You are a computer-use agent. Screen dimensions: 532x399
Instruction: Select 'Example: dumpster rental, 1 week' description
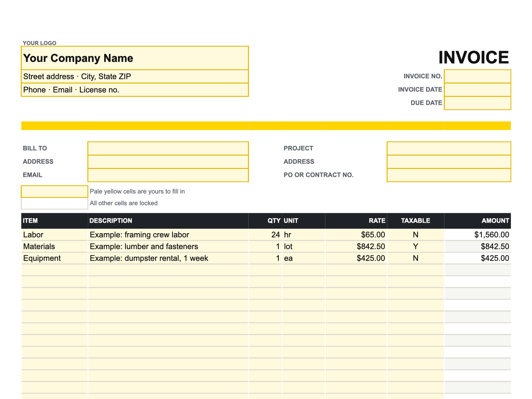pyautogui.click(x=168, y=258)
